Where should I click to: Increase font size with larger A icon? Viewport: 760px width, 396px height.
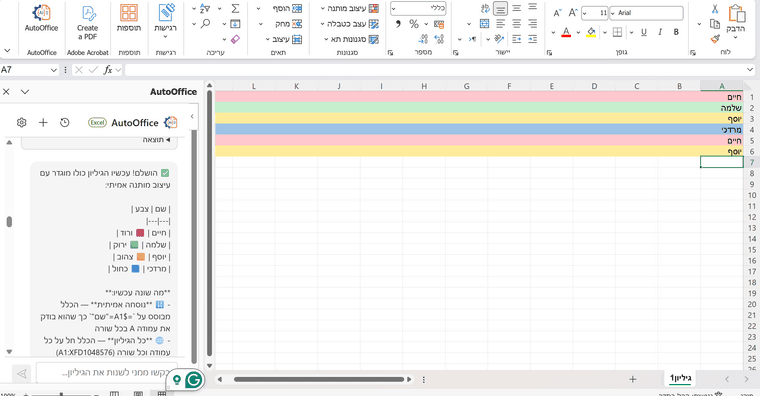tap(573, 13)
